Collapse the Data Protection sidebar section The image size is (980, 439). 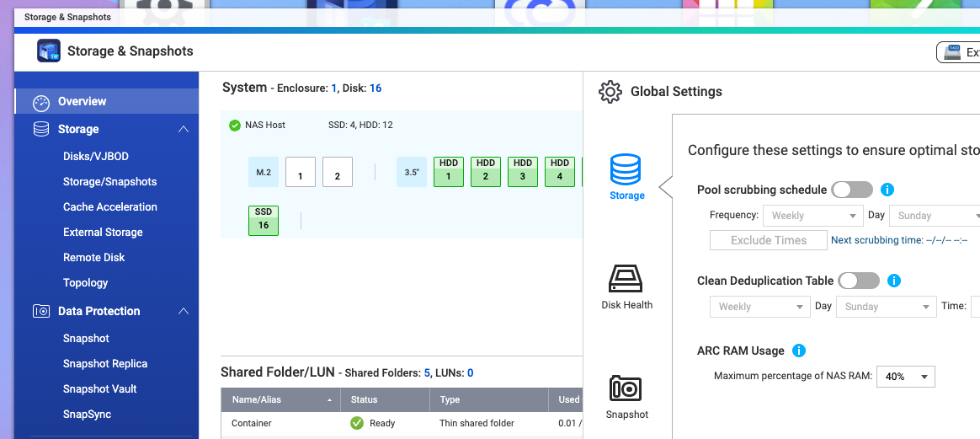183,311
